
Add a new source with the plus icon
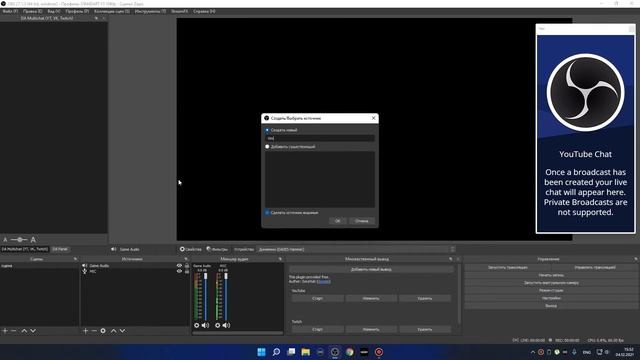pyautogui.click(x=85, y=331)
